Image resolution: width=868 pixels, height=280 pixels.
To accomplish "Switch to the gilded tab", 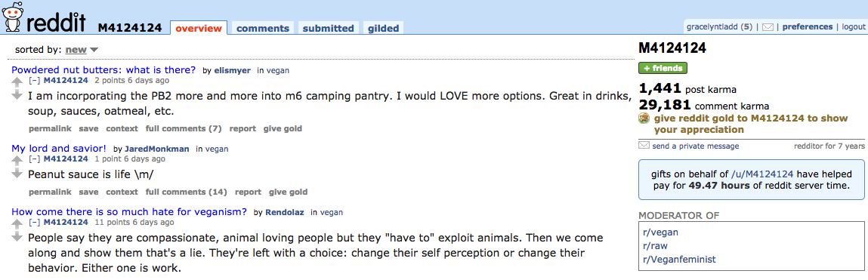I will coord(384,28).
